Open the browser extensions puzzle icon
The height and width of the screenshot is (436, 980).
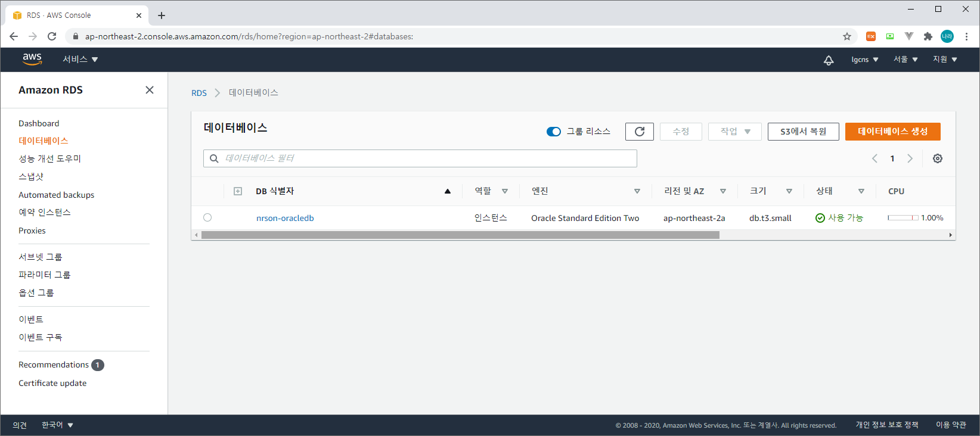click(x=928, y=36)
